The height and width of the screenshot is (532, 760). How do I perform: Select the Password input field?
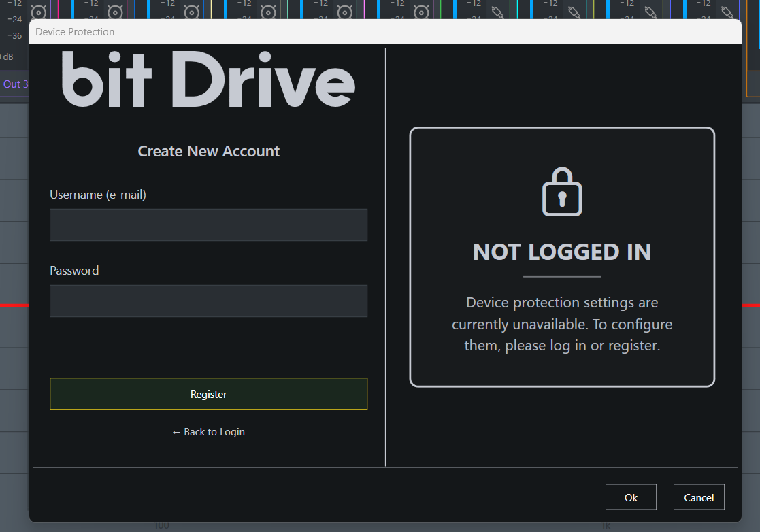[208, 301]
